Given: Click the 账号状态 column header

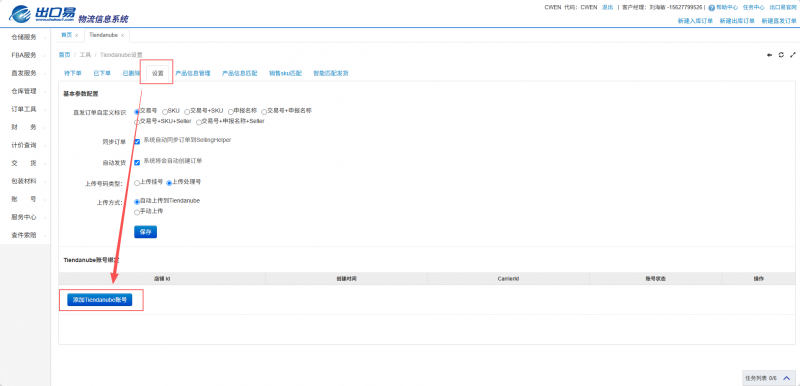Looking at the screenshot, I should pyautogui.click(x=656, y=279).
